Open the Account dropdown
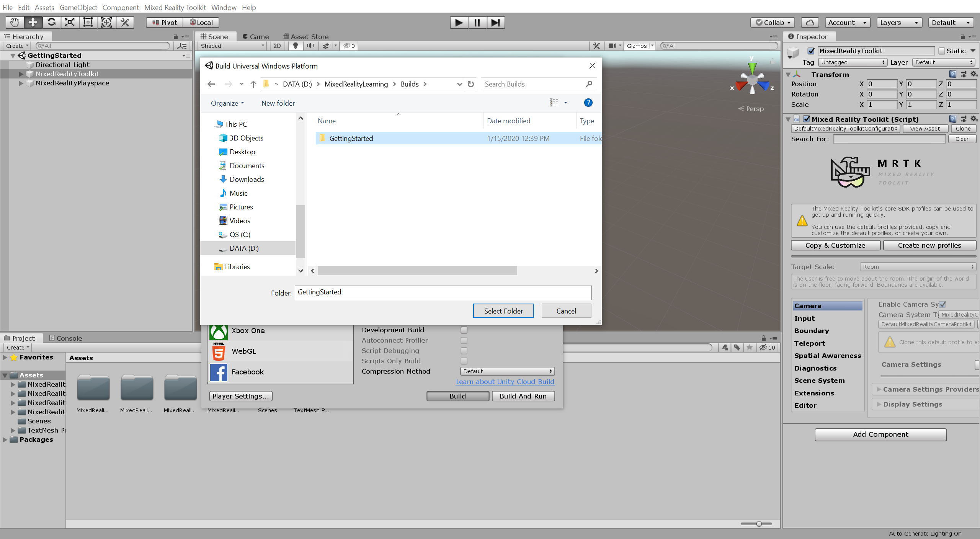The height and width of the screenshot is (539, 980). 848,23
